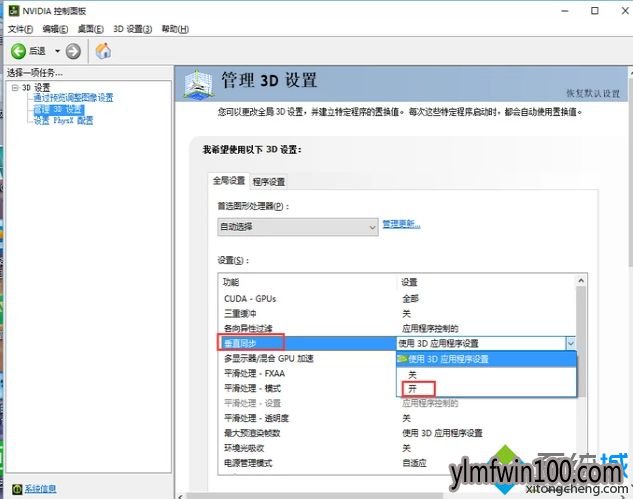This screenshot has width=633, height=499.
Task: Switch to the 全局设置 tab
Action: tap(229, 180)
